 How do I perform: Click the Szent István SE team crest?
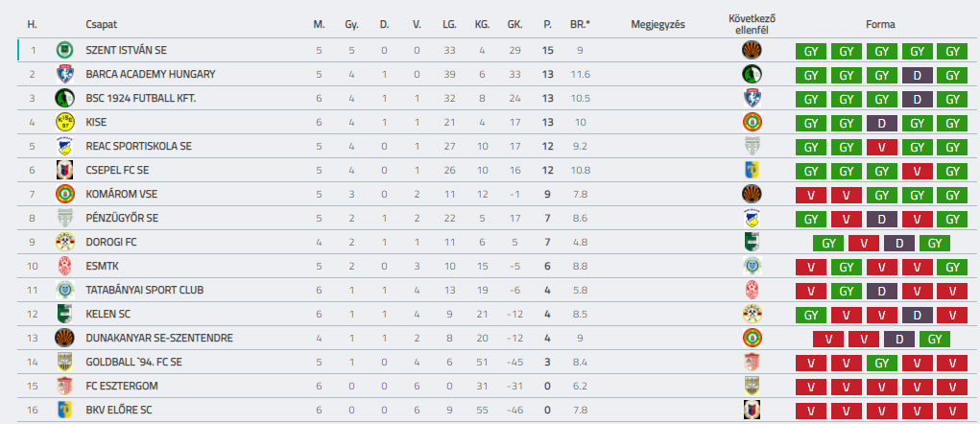pos(65,50)
